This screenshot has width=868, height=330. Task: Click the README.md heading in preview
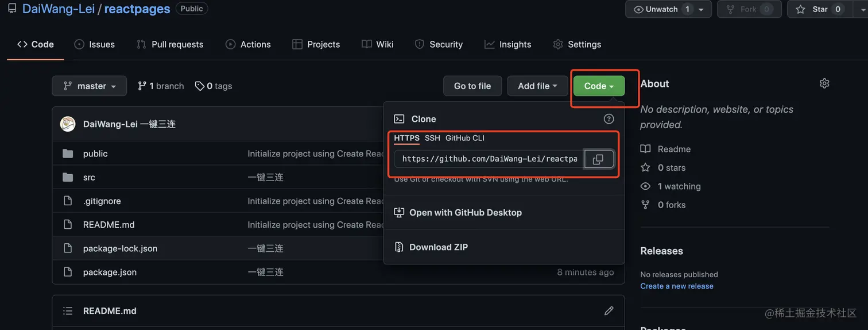110,310
